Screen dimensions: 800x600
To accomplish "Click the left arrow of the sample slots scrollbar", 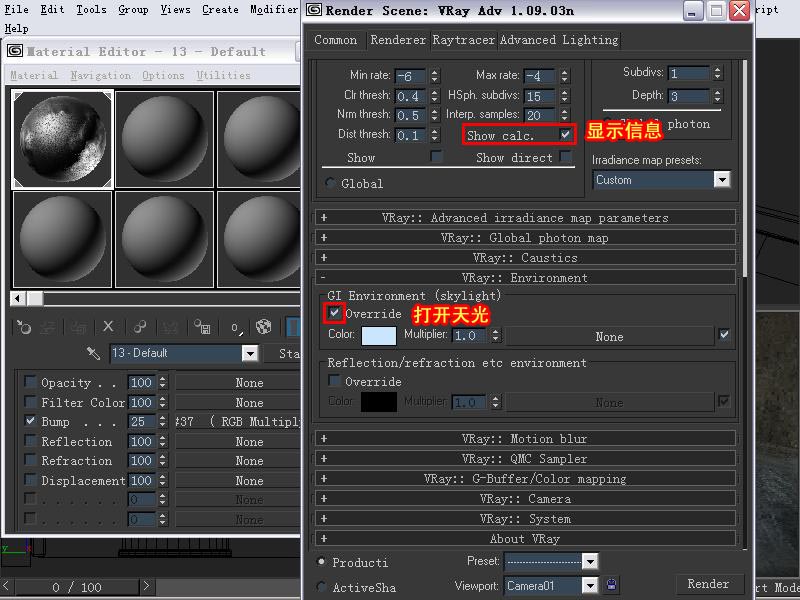I will pos(18,298).
